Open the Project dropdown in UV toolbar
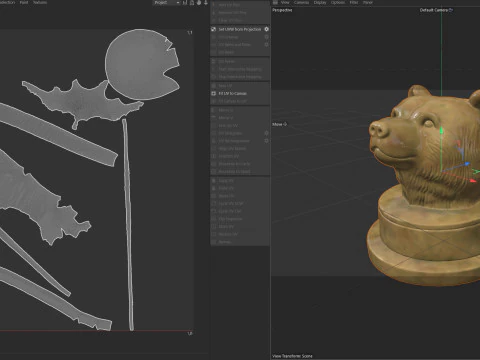This screenshot has width=480, height=360. click(x=167, y=3)
